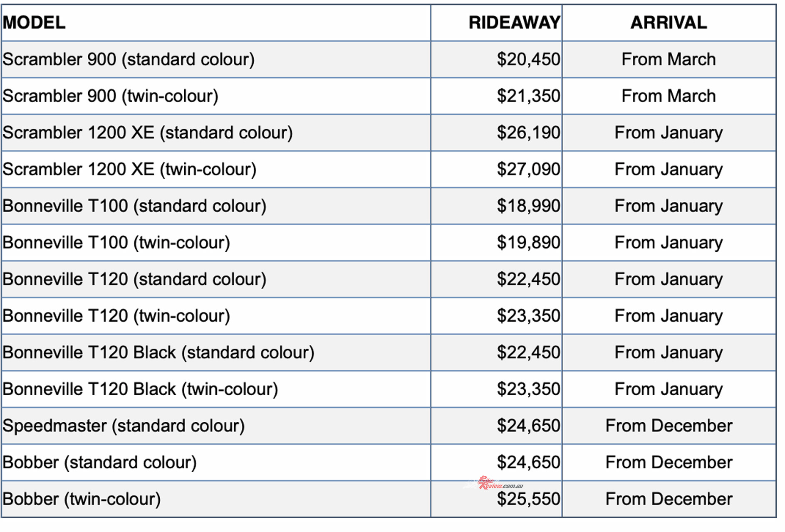Image resolution: width=785 pixels, height=532 pixels.
Task: Click Bonneville T120 (standard colour) model name
Action: pyautogui.click(x=134, y=279)
